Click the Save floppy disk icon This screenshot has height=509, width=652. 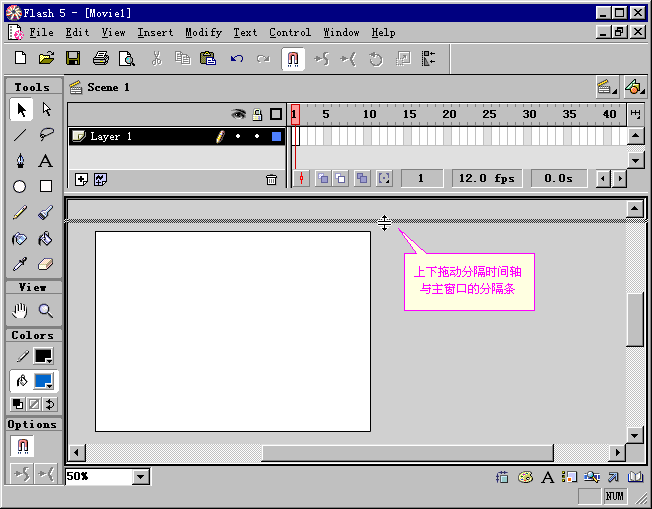pos(73,58)
